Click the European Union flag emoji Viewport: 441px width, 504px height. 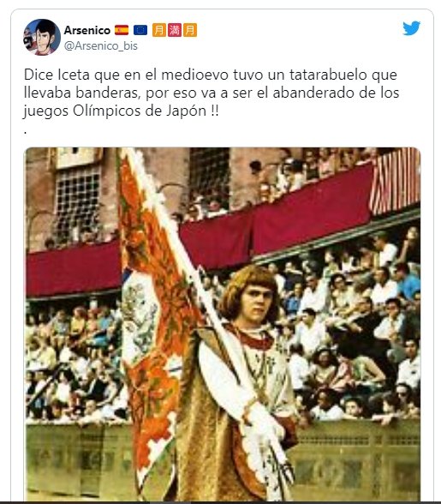click(x=140, y=30)
